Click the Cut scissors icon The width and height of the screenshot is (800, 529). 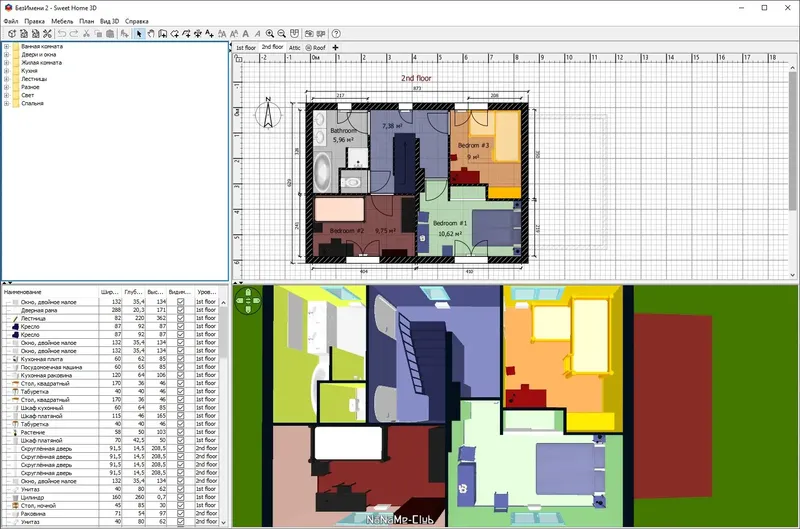tap(86, 34)
